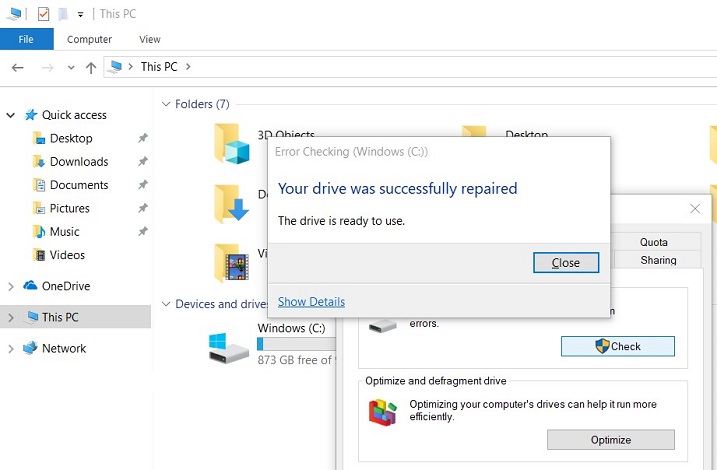
Task: Click the pin icon next to Music
Action: (143, 231)
